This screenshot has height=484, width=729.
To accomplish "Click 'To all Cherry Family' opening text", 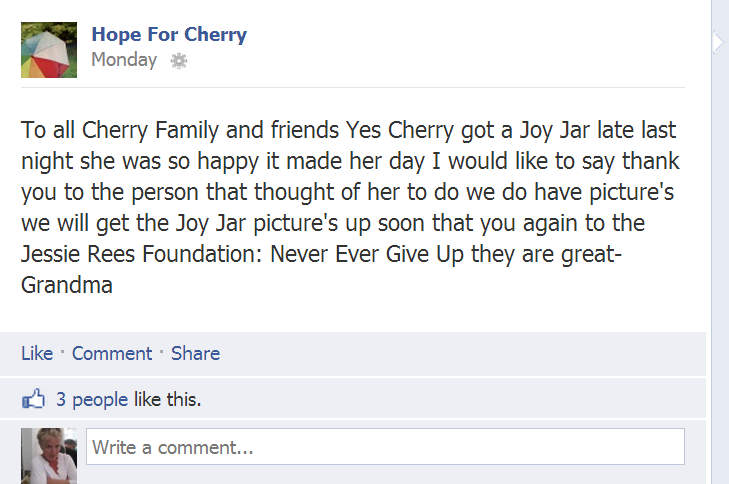I will tap(119, 130).
